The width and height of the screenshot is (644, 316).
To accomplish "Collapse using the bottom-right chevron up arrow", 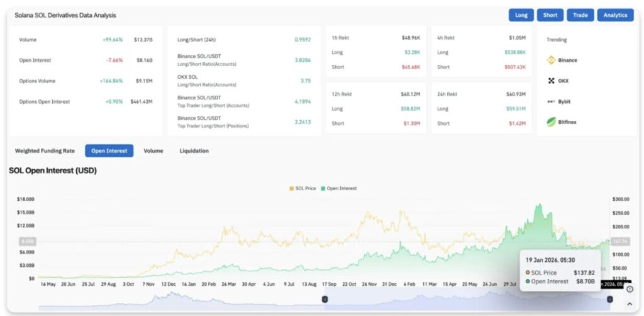I will point(630,303).
